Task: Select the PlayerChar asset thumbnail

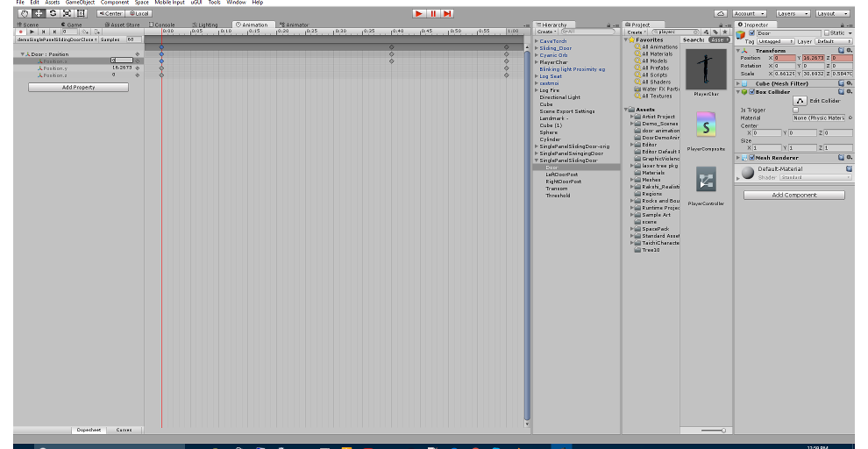Action: point(706,69)
